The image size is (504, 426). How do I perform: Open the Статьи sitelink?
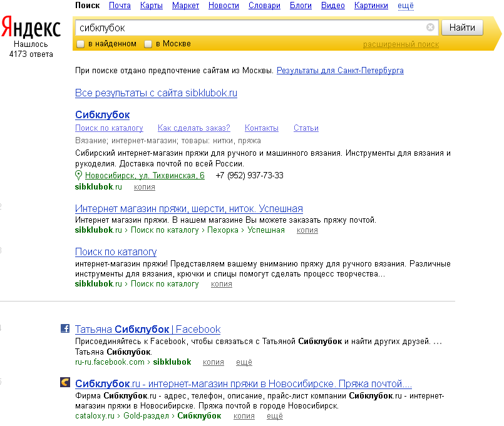tap(306, 128)
